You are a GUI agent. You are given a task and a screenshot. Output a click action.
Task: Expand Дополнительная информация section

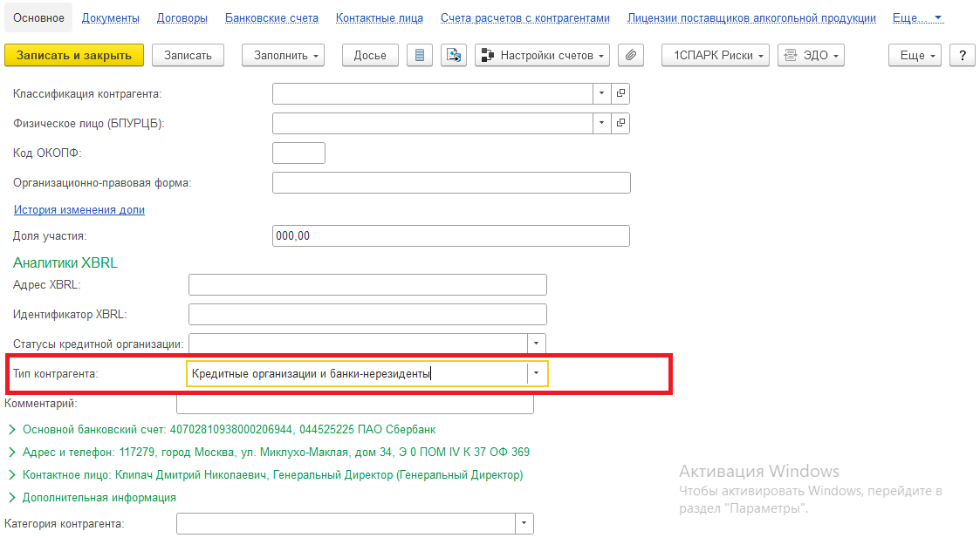(12, 497)
